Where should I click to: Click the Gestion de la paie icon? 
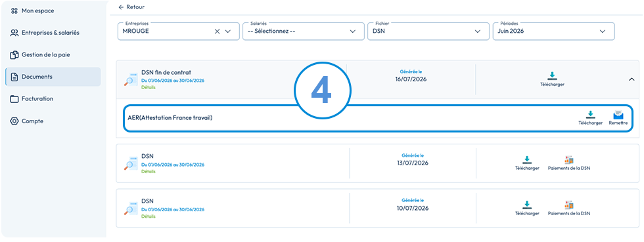pos(14,54)
